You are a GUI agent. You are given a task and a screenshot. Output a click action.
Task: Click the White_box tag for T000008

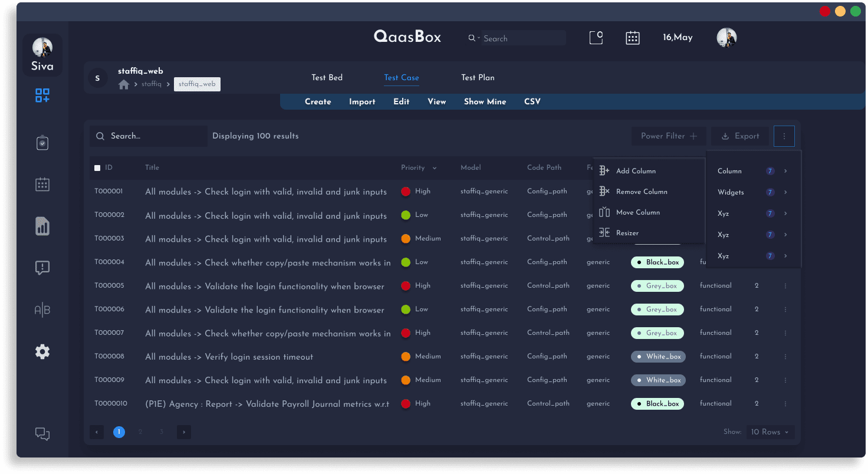658,357
